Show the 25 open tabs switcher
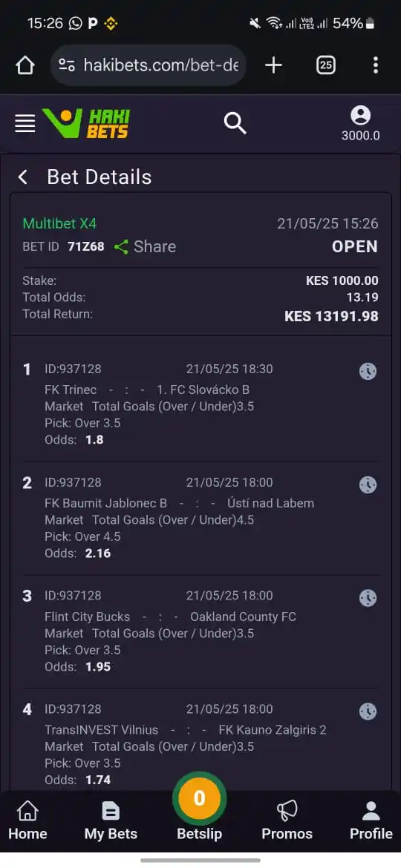This screenshot has width=401, height=868. (x=326, y=65)
